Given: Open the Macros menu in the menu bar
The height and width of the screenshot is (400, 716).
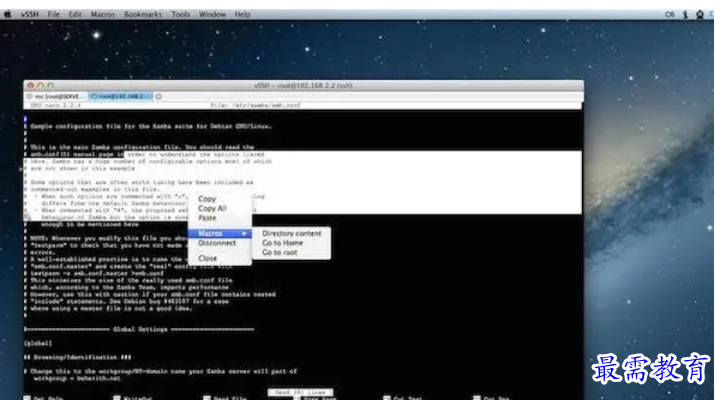Looking at the screenshot, I should (x=103, y=15).
